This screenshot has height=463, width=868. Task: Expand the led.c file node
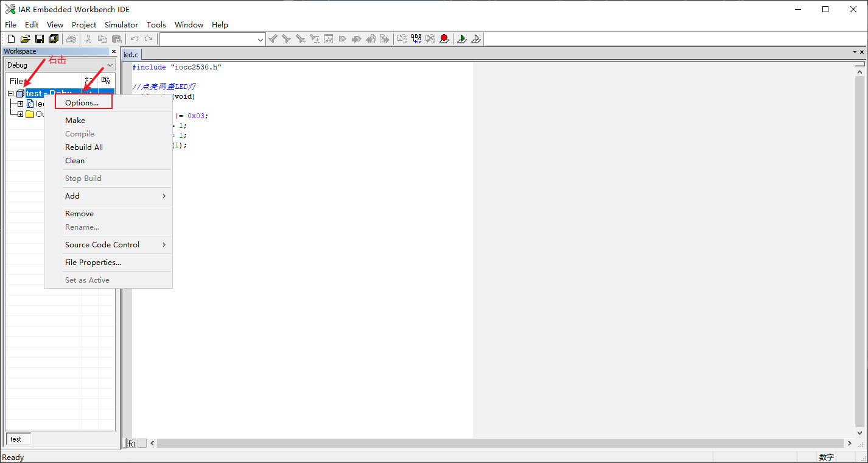[21, 104]
